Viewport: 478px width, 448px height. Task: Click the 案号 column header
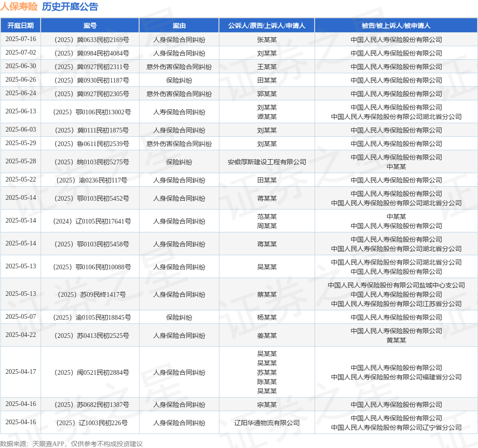coord(90,26)
